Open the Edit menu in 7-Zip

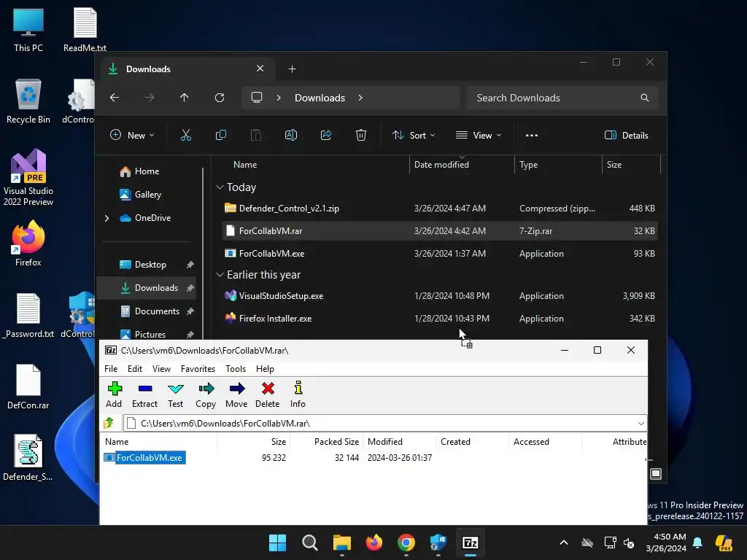tap(135, 368)
